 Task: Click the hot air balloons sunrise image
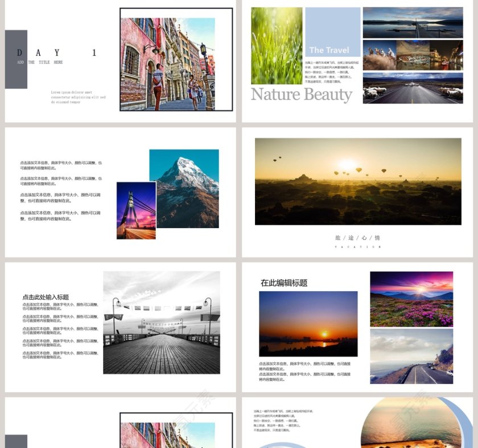click(358, 181)
